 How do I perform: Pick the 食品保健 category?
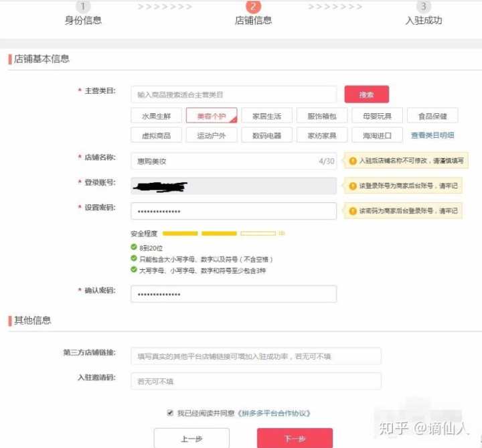click(x=432, y=116)
